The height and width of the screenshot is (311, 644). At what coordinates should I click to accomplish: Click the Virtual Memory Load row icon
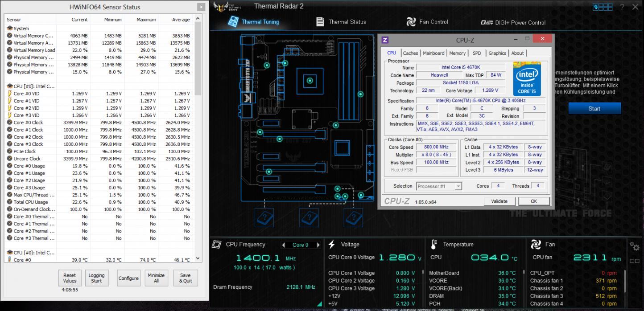coord(9,50)
